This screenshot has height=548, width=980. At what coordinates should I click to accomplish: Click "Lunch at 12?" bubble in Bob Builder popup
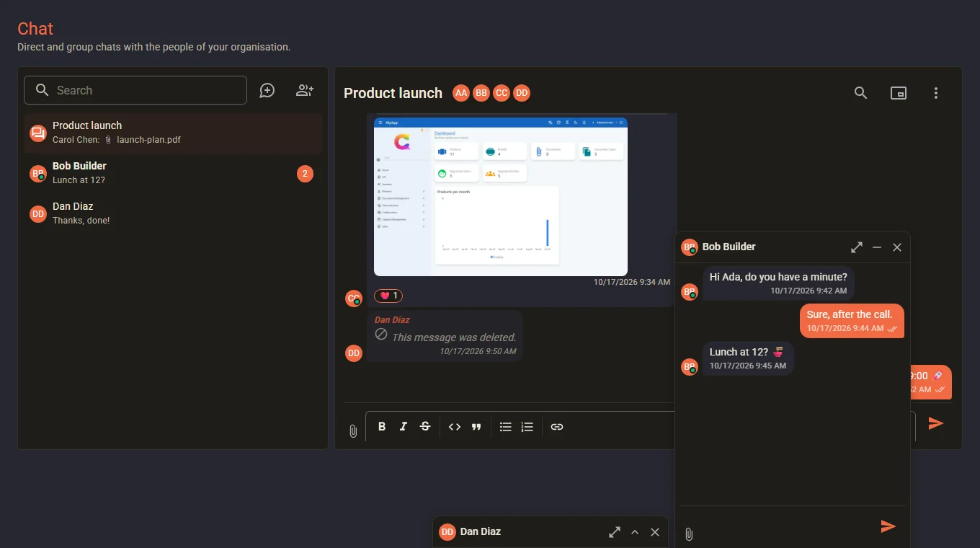click(748, 358)
